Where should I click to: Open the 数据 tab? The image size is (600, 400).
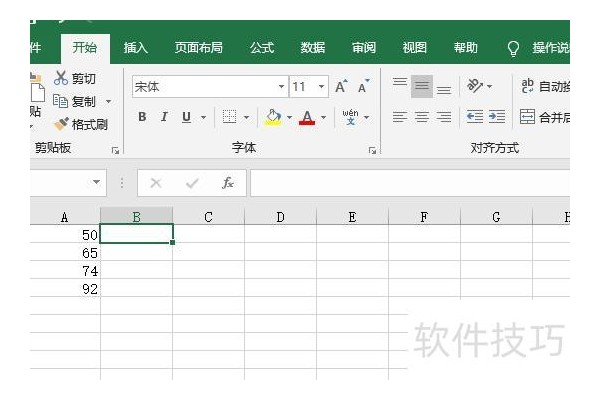313,48
